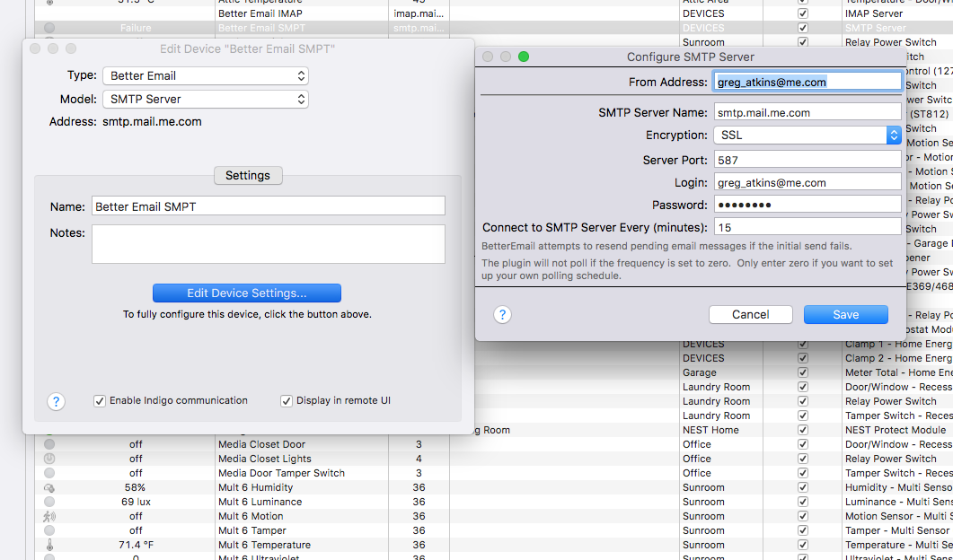This screenshot has height=560, width=953.
Task: Click power icon of Media Closet Lights row
Action: pyautogui.click(x=49, y=459)
